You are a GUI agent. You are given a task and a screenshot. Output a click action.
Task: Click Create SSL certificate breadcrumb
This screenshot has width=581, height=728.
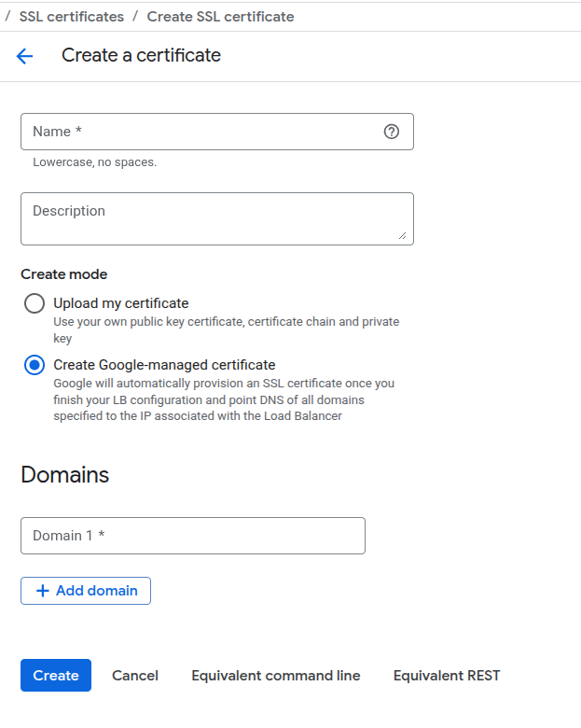[220, 17]
